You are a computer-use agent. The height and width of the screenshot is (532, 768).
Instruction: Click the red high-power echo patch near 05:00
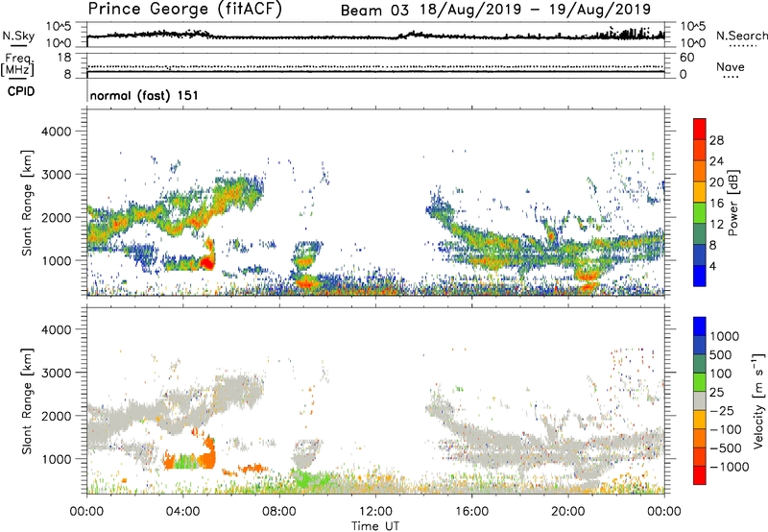(x=208, y=263)
